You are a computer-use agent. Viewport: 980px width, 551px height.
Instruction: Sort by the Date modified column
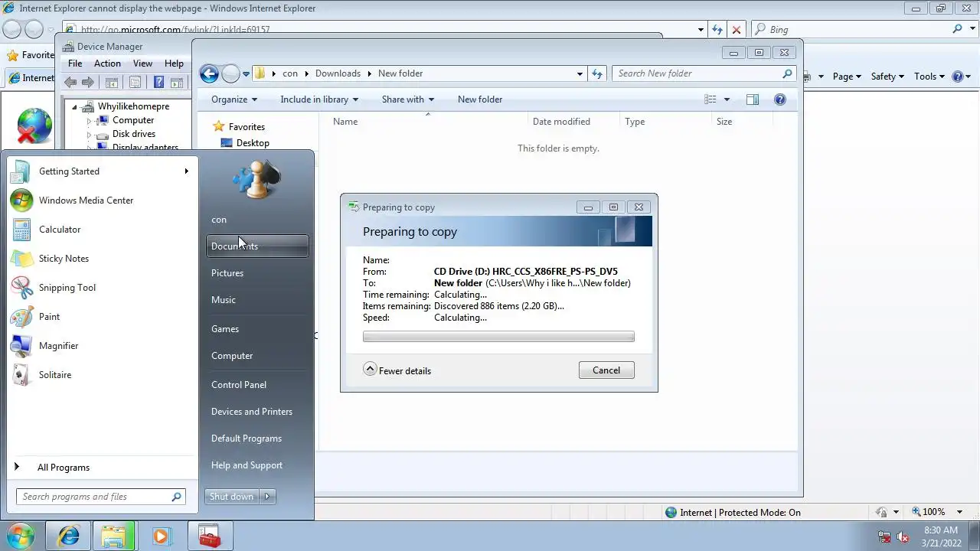[572, 122]
